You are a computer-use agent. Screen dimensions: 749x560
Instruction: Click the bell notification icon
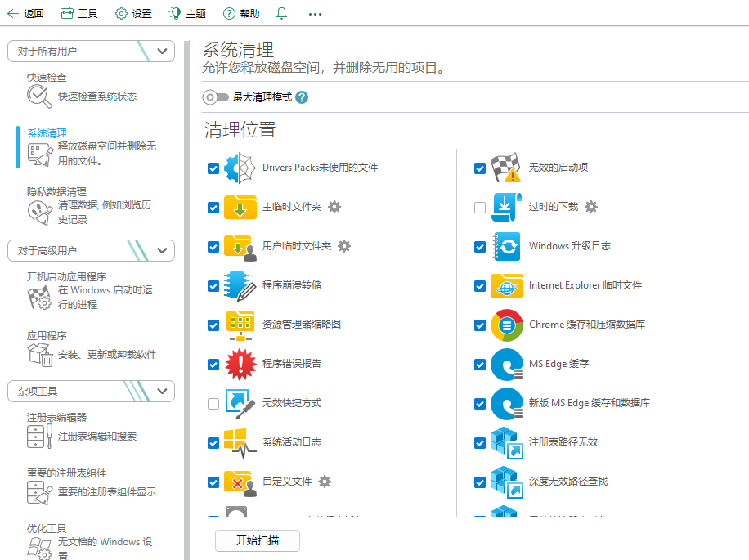click(282, 13)
